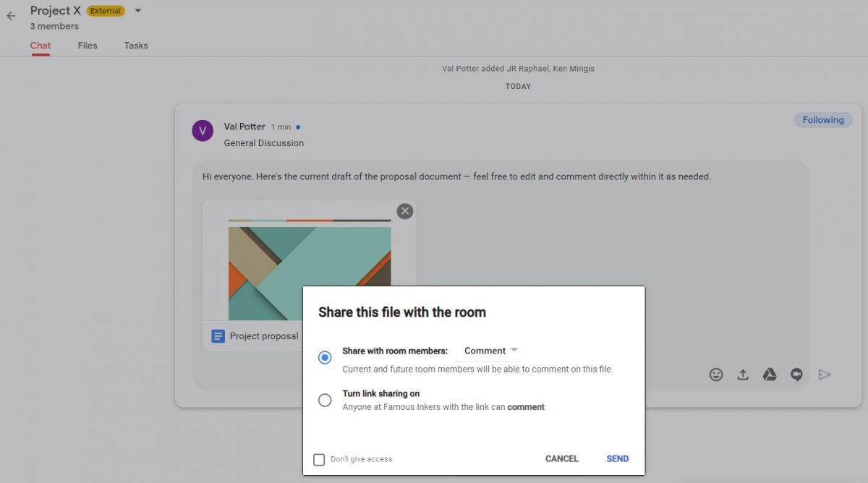Click the video meeting icon
This screenshot has height=483, width=868.
796,375
